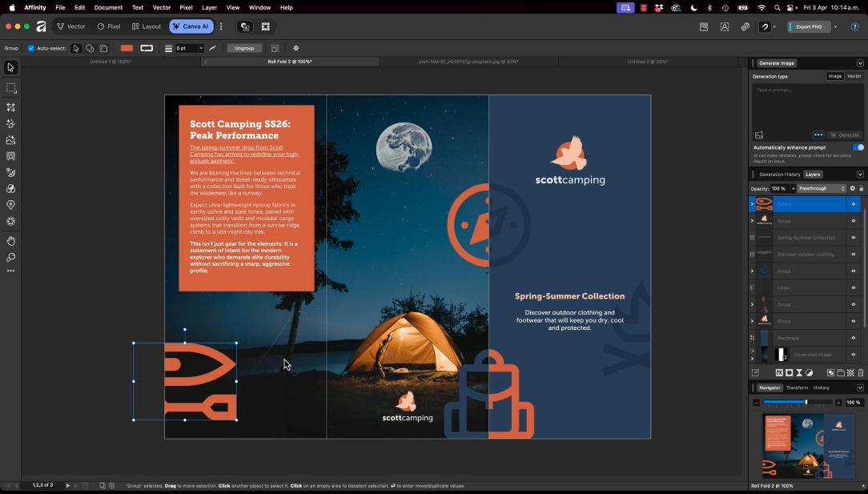Screen dimensions: 868x494
Task: Select the rectangular marquee selection tool
Action: tap(10, 87)
